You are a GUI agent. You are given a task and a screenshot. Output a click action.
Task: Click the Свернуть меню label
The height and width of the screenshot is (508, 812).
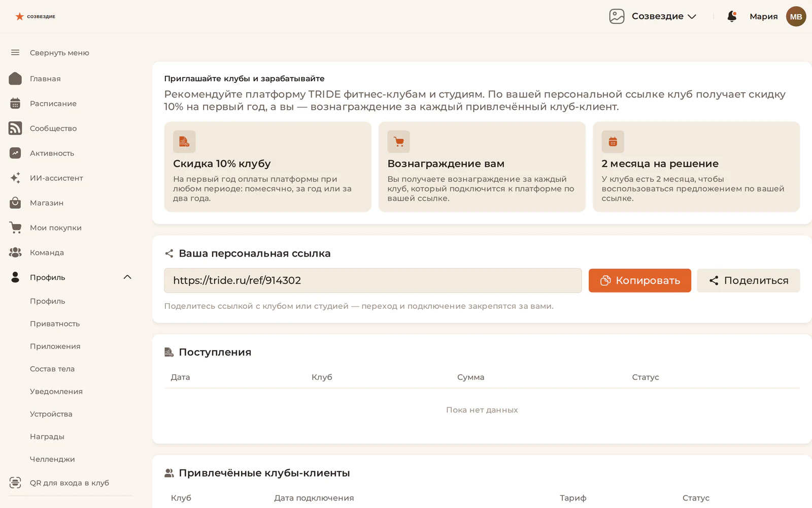[x=59, y=52]
